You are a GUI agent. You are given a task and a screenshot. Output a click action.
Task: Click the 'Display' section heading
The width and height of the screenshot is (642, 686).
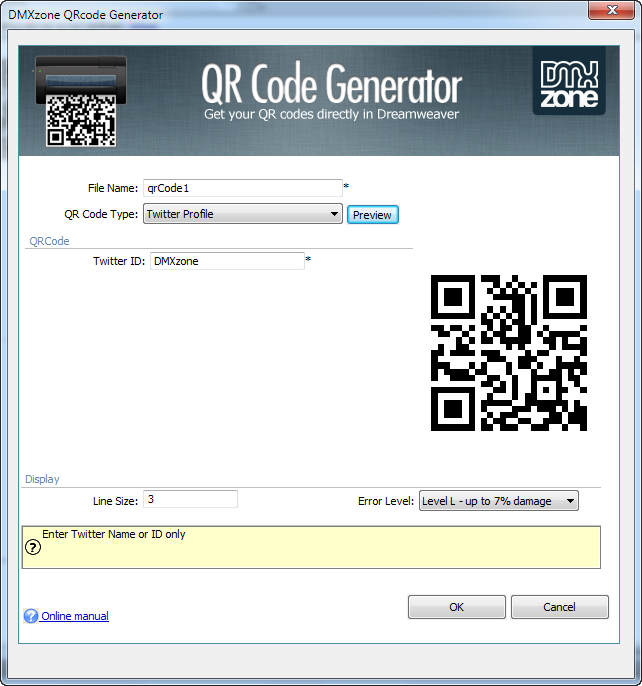(x=42, y=479)
